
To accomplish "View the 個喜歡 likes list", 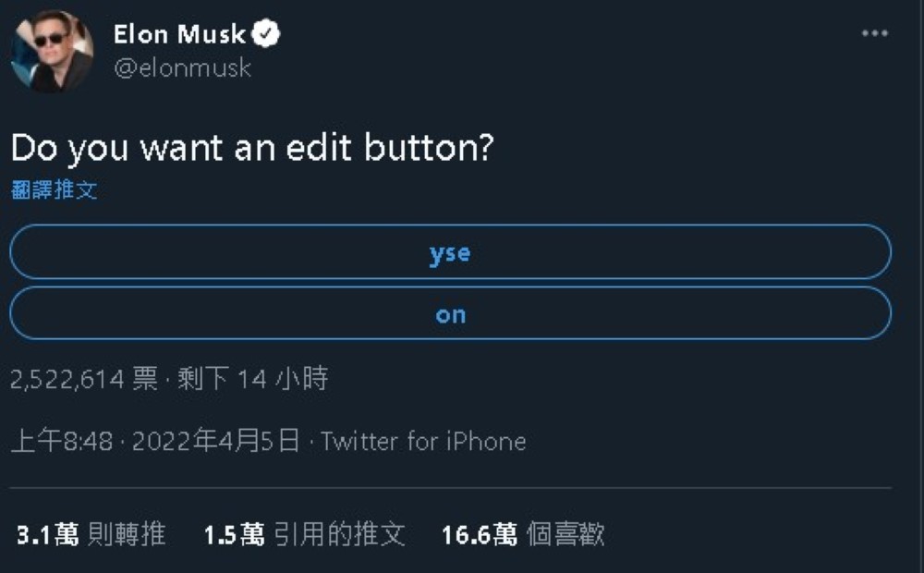I will (565, 534).
